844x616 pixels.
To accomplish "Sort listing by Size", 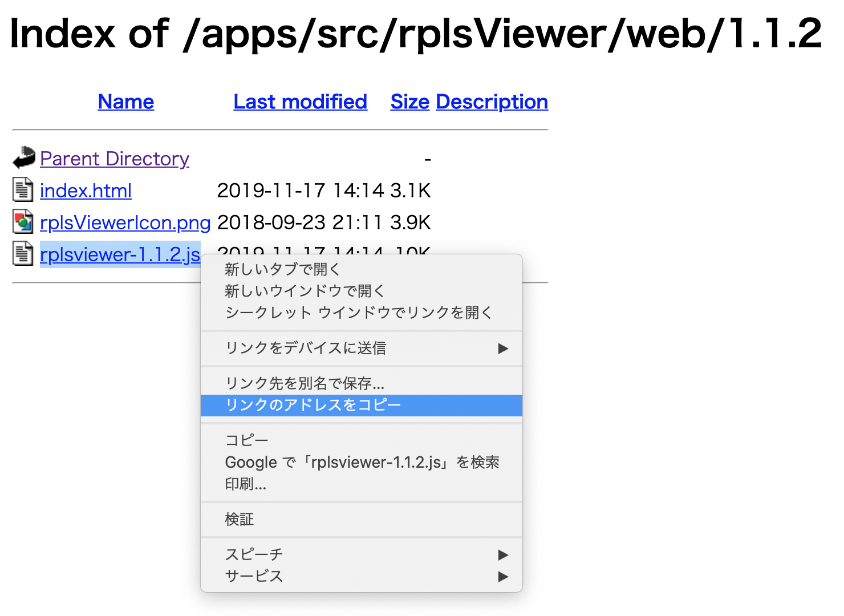I will pyautogui.click(x=409, y=102).
